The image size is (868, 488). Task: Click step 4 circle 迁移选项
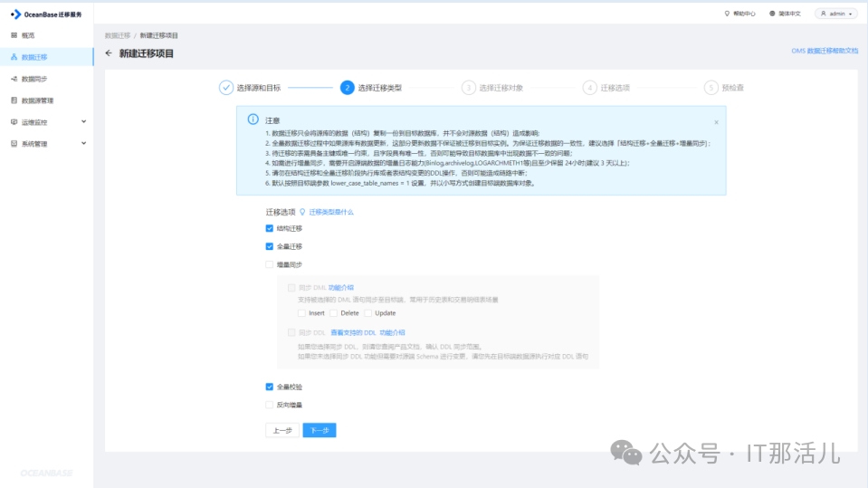click(589, 88)
